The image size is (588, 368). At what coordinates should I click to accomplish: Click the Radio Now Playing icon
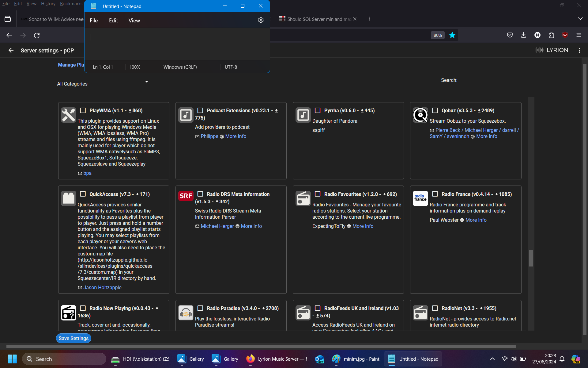coord(68,313)
